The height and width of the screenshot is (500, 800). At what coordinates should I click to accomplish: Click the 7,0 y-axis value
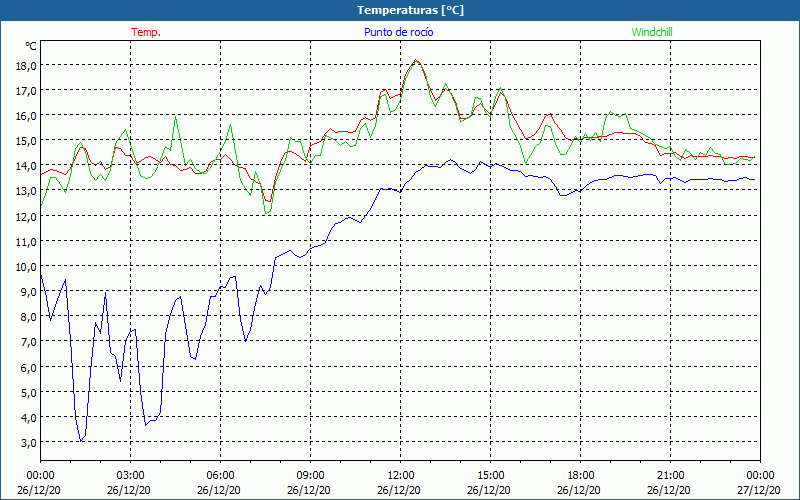pos(29,342)
